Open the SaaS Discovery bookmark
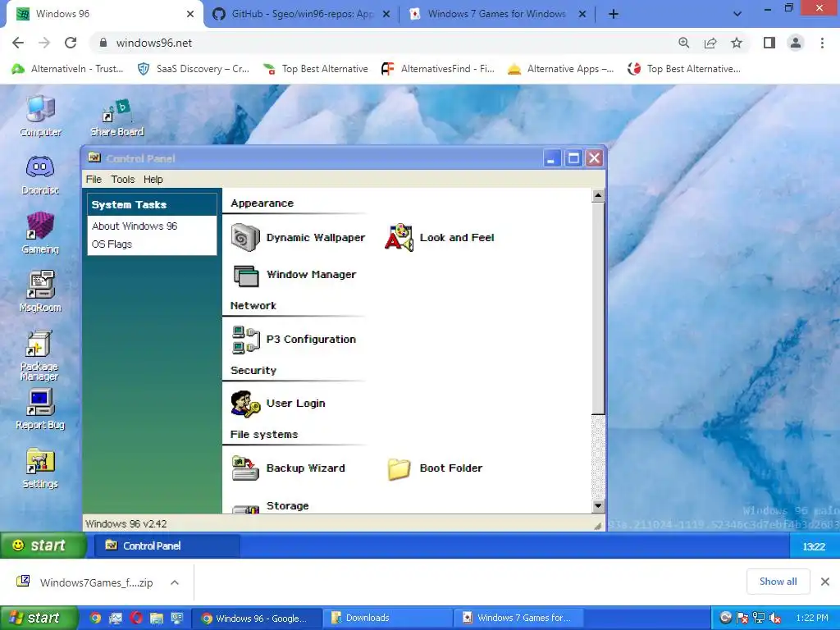 (194, 69)
